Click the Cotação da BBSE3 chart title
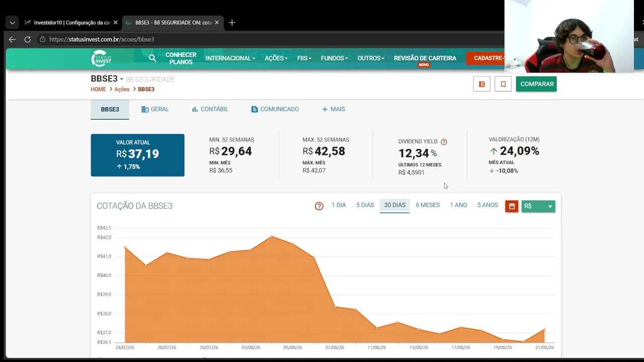This screenshot has width=644, height=362. (x=134, y=206)
